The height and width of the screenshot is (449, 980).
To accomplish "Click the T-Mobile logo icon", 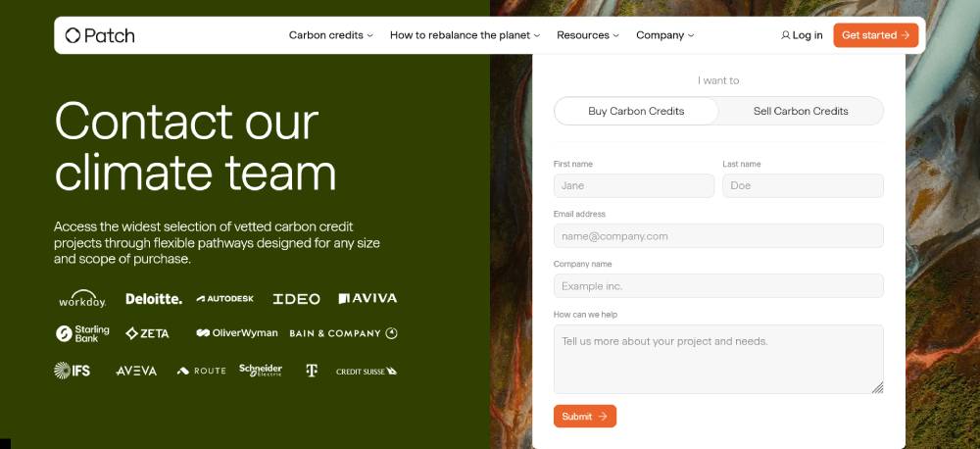I will 312,371.
